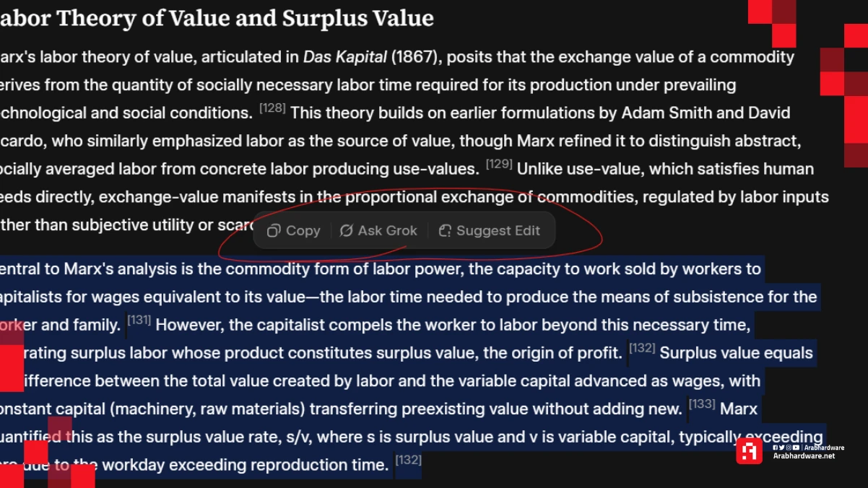This screenshot has width=868, height=488.
Task: Open the Twitter bird icon
Action: [782, 448]
